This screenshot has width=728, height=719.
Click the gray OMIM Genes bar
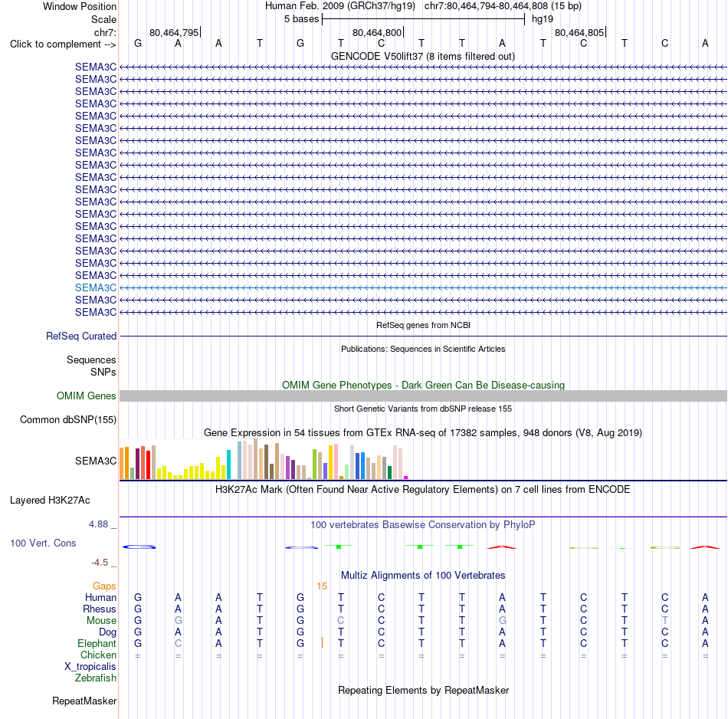[423, 396]
